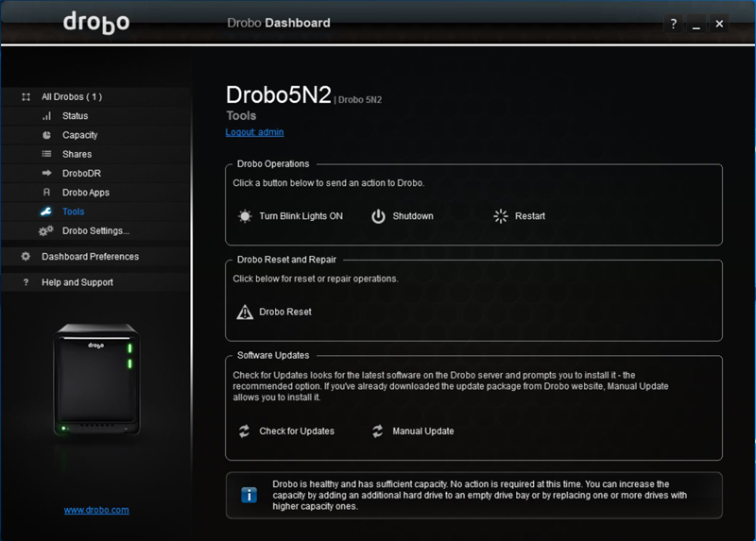This screenshot has height=541, width=756.
Task: Click the DroboDR arrow icon
Action: pos(46,173)
